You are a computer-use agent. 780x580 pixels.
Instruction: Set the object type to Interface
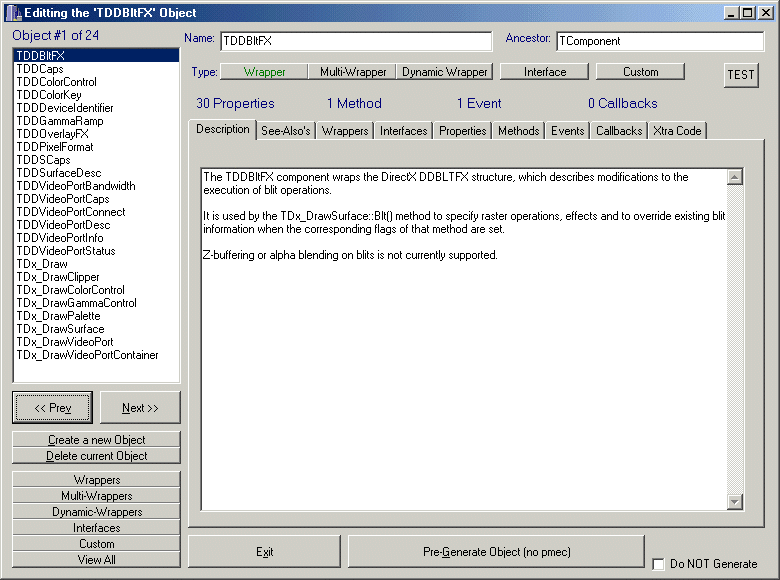(x=544, y=72)
